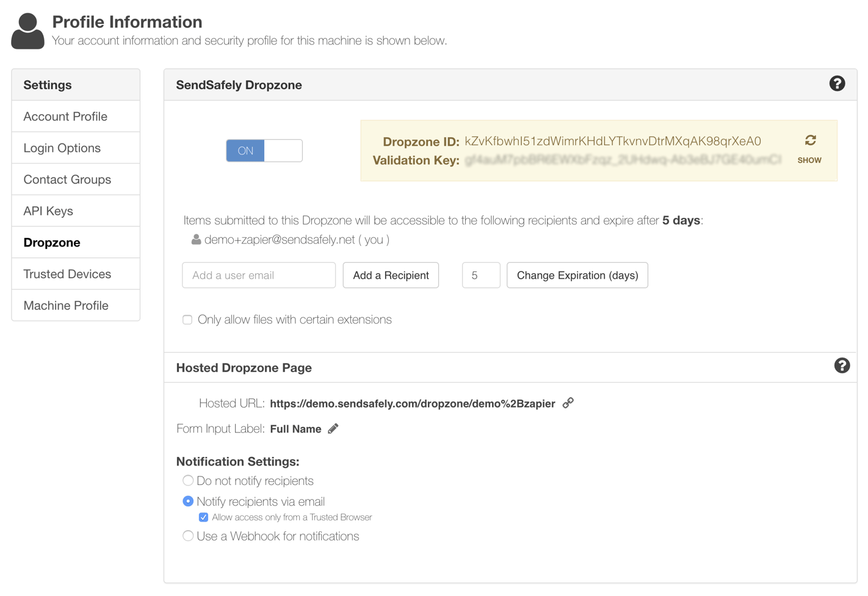The width and height of the screenshot is (868, 596).
Task: Uncheck allow access only from Trusted Browser
Action: [203, 517]
